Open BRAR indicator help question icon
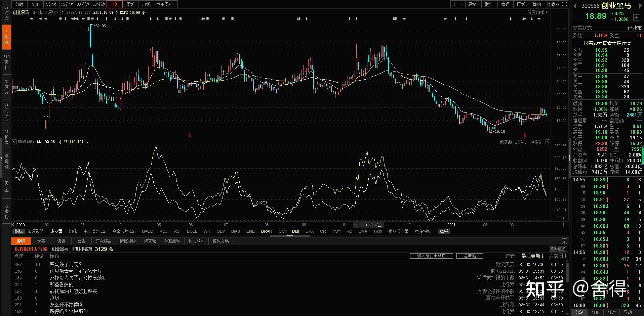The height and width of the screenshot is (316, 644). click(x=14, y=142)
